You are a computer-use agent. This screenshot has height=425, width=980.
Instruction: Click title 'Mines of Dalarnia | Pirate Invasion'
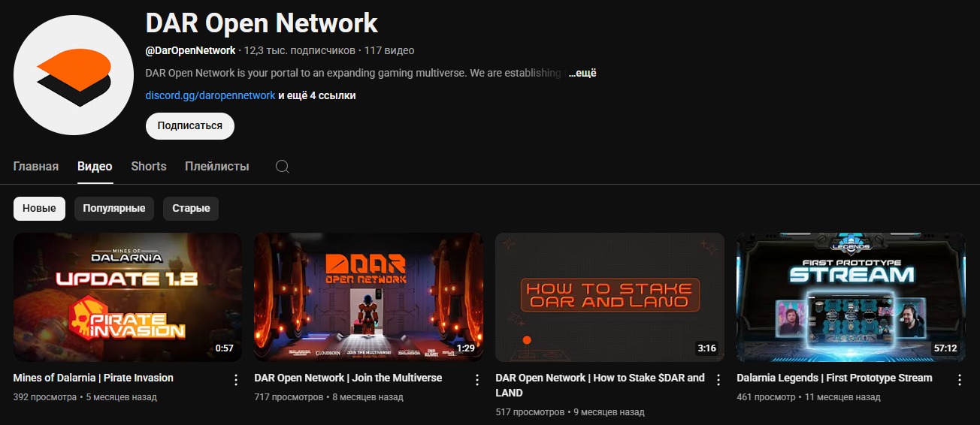point(93,378)
